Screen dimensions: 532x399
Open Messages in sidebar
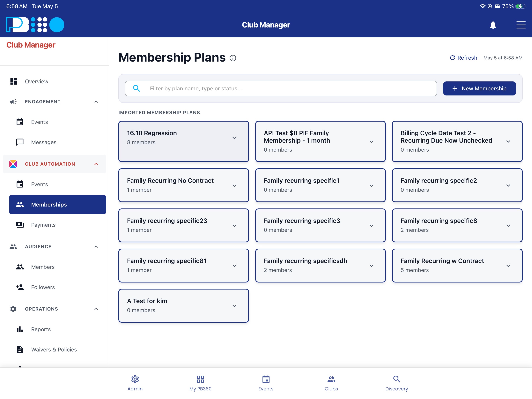57,142
